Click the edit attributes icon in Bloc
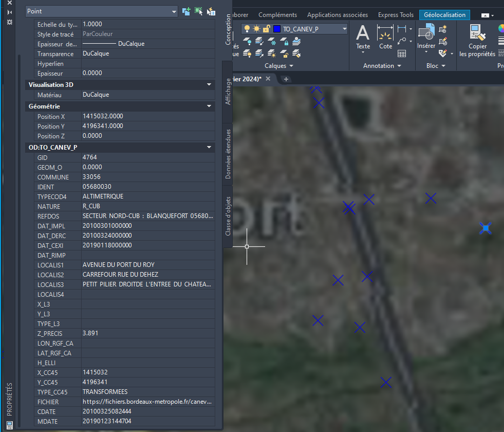The image size is (504, 432). point(443,53)
